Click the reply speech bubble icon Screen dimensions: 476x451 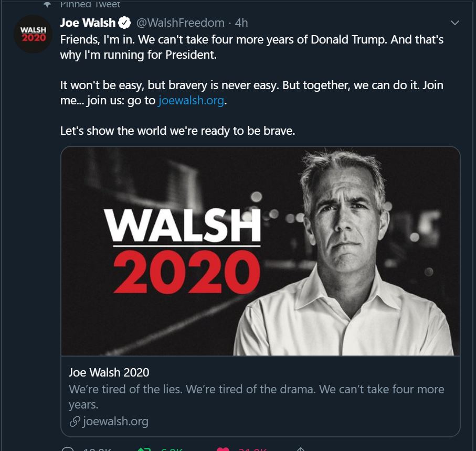pyautogui.click(x=67, y=449)
